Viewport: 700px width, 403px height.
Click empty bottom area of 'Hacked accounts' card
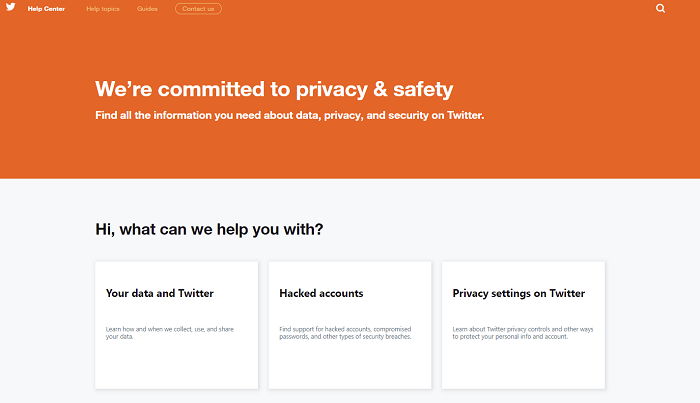(350, 368)
